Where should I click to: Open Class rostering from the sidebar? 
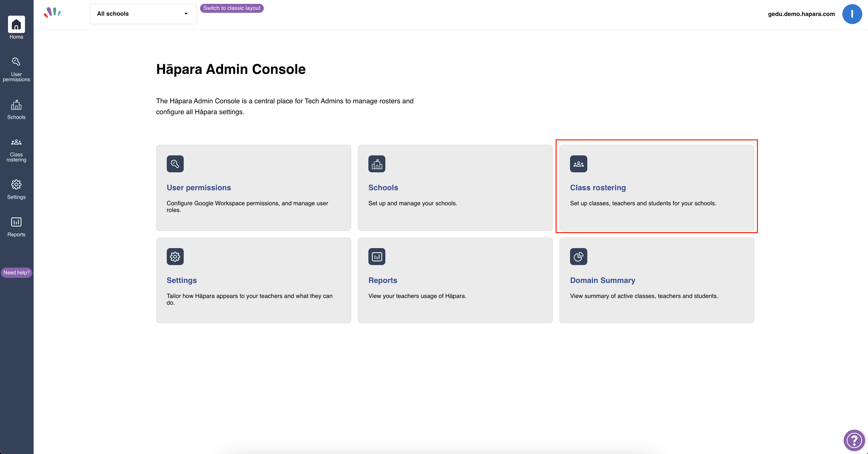pyautogui.click(x=16, y=150)
